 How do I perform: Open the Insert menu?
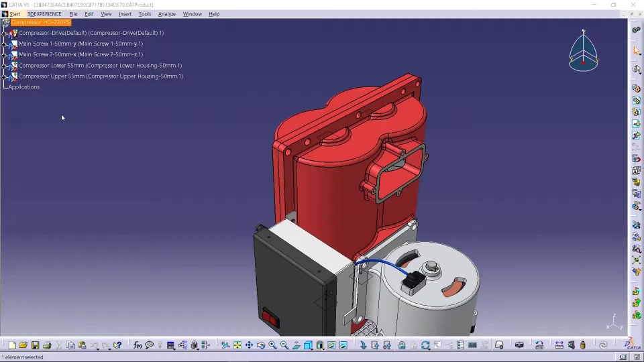point(125,14)
